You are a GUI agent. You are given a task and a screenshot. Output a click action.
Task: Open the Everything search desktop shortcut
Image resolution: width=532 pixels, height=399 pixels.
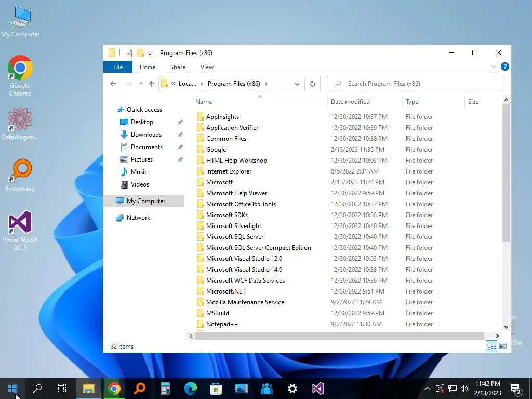(20, 175)
